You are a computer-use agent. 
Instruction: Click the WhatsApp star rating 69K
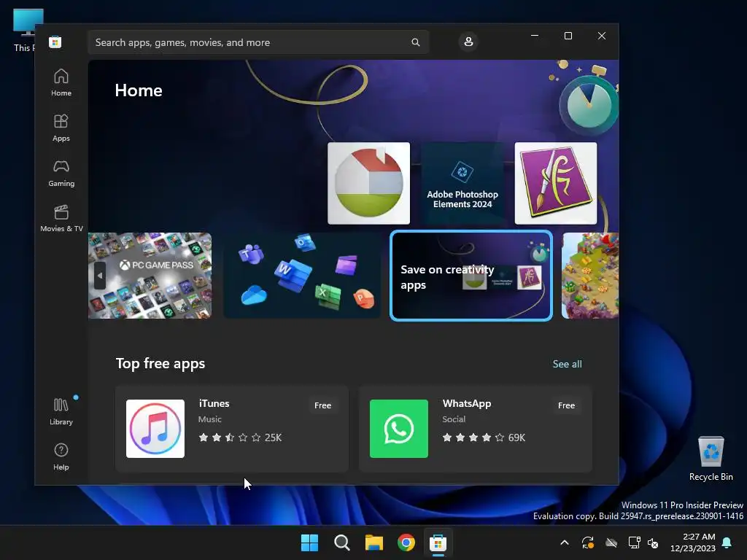coord(484,437)
